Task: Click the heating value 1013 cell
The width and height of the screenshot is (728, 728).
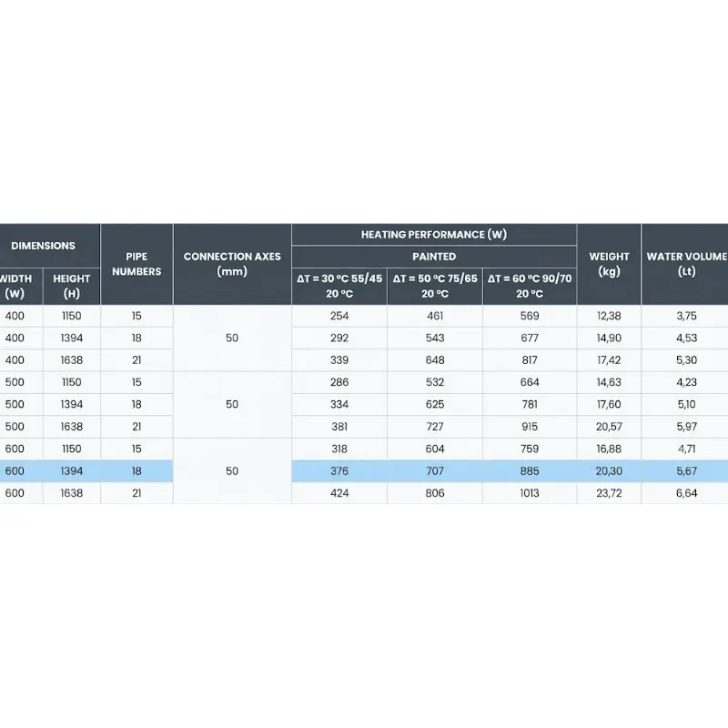Action: 530,493
